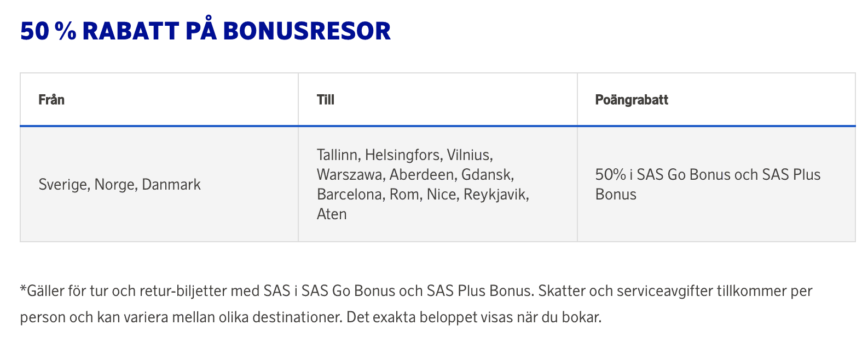868x342 pixels.
Task: Click the "50 % RABATT PÅ BONUSRESOR" heading
Action: tap(206, 31)
